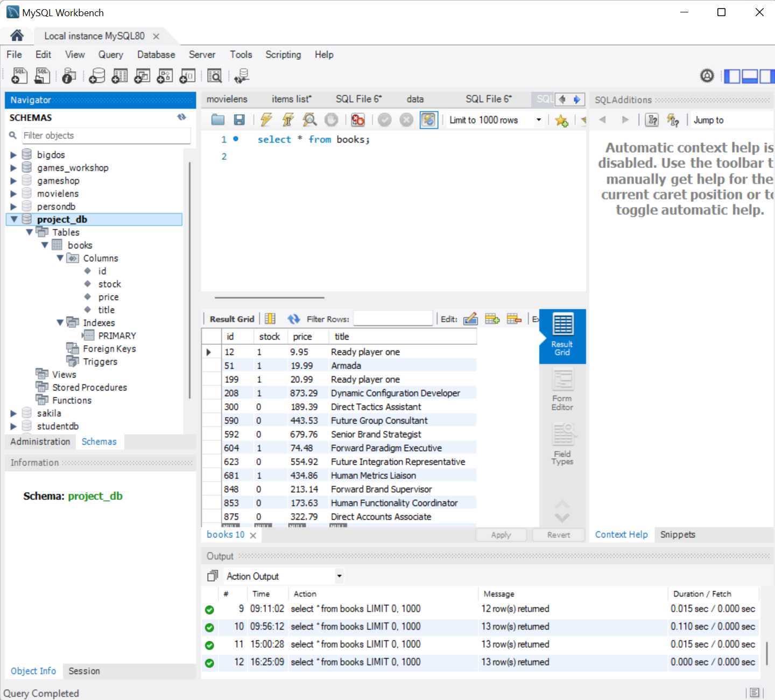Create a new table in active schema
The height and width of the screenshot is (700, 775).
[119, 75]
